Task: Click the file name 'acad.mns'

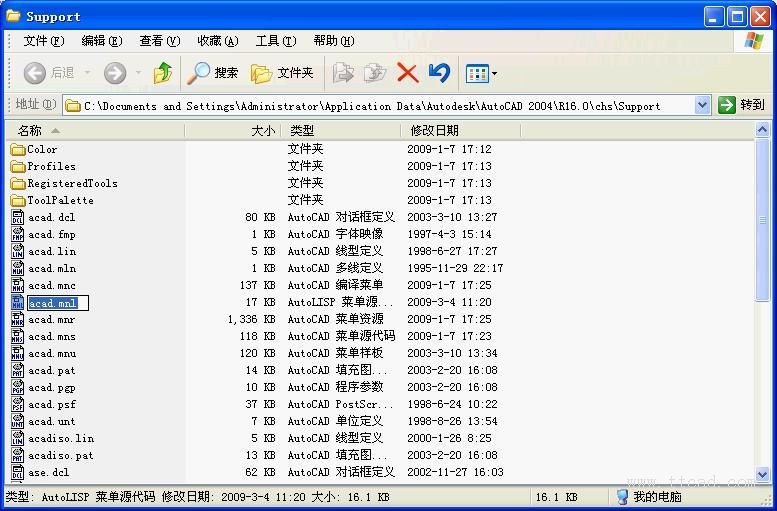Action: [52, 337]
